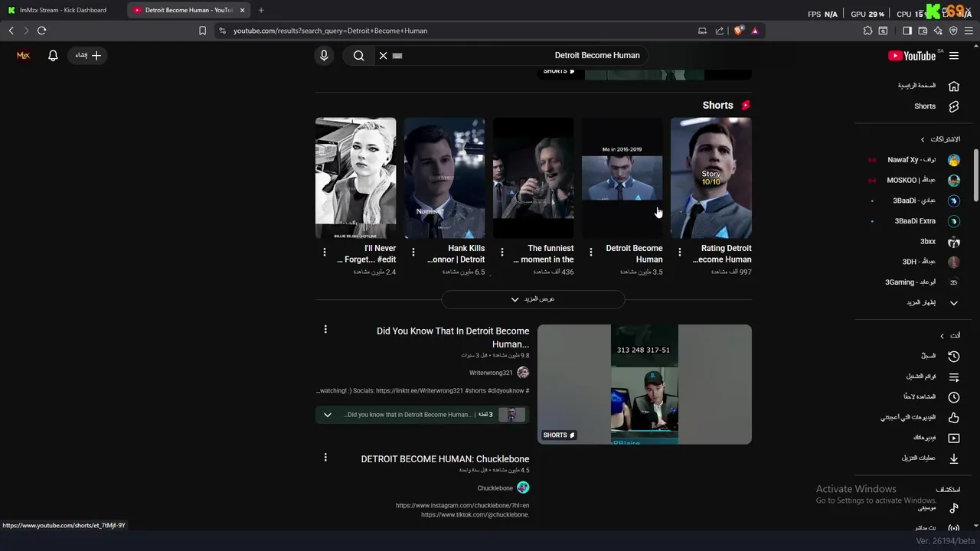Go to YouTube home via logo

pyautogui.click(x=912, y=55)
